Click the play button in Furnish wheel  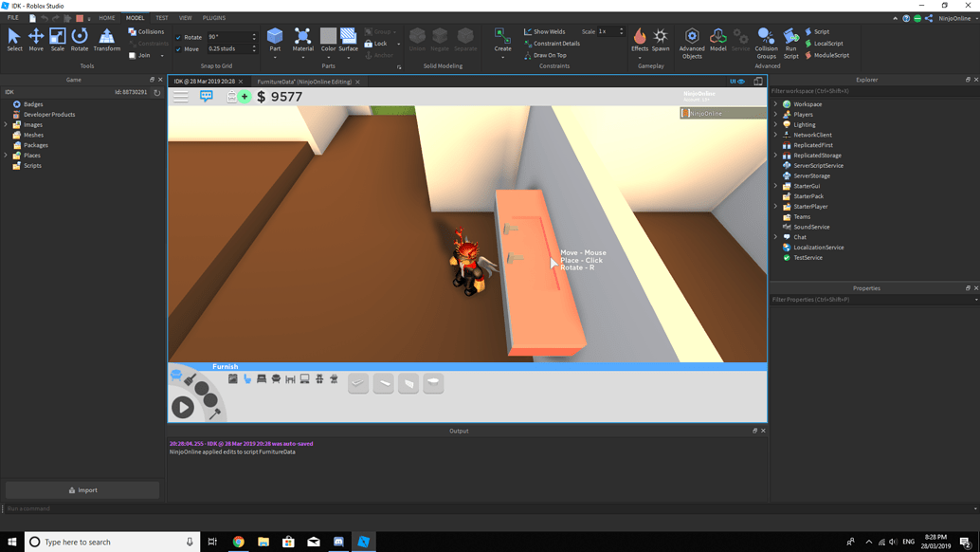[x=183, y=408]
